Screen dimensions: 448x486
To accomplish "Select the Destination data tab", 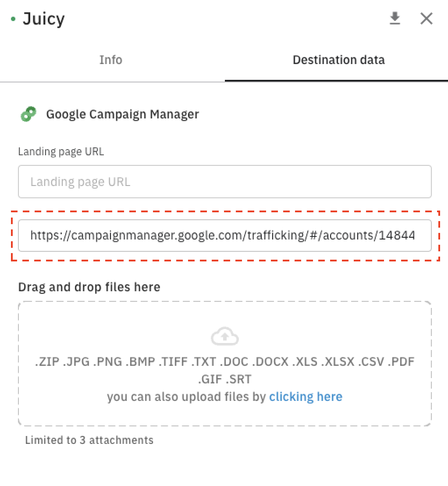I will (x=338, y=60).
